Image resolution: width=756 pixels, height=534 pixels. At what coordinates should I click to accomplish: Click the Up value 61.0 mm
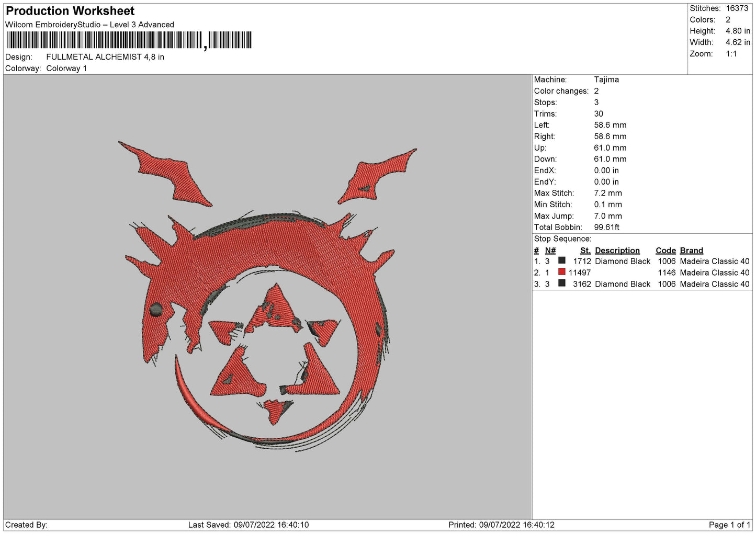pos(610,148)
